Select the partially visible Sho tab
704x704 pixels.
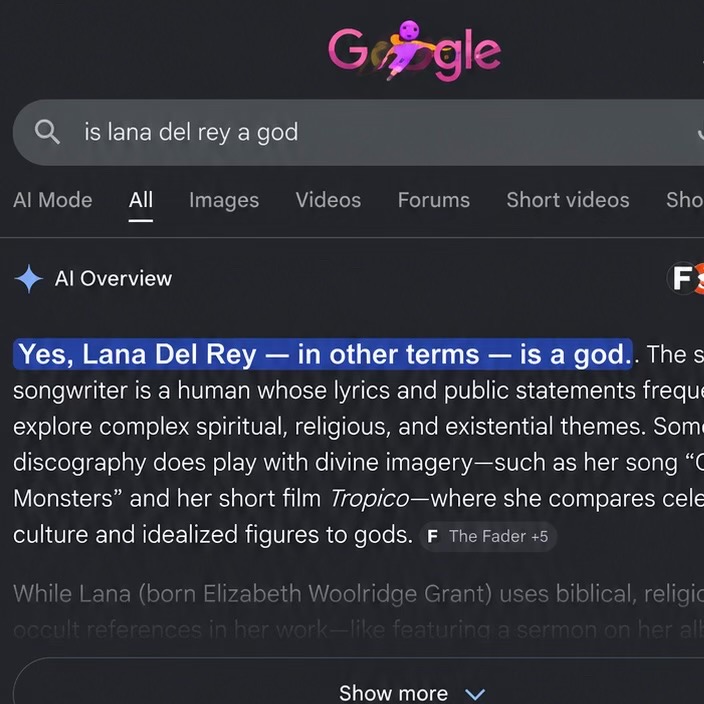[685, 200]
